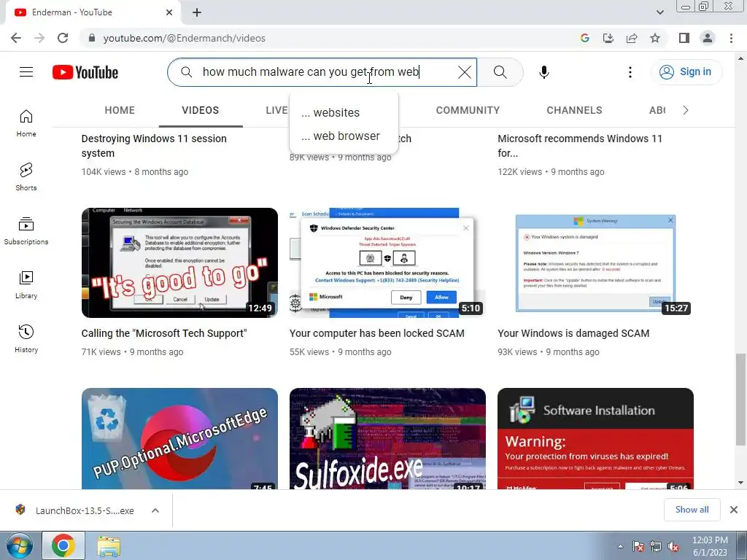Go back in Chrome

[x=16, y=38]
